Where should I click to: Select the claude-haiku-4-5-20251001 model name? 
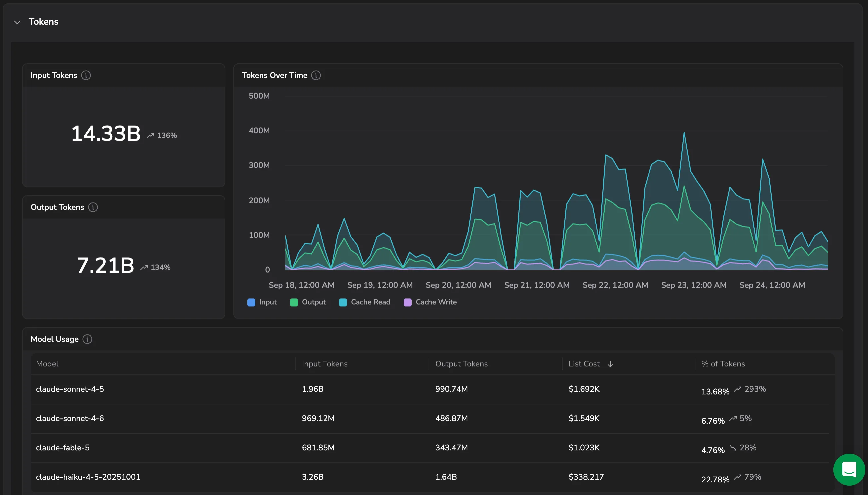[88, 477]
